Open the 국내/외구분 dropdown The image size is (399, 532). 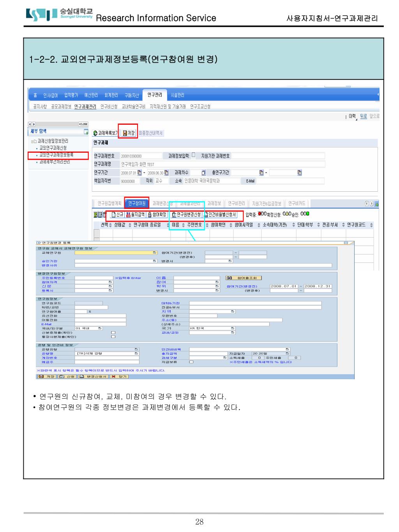100,328
